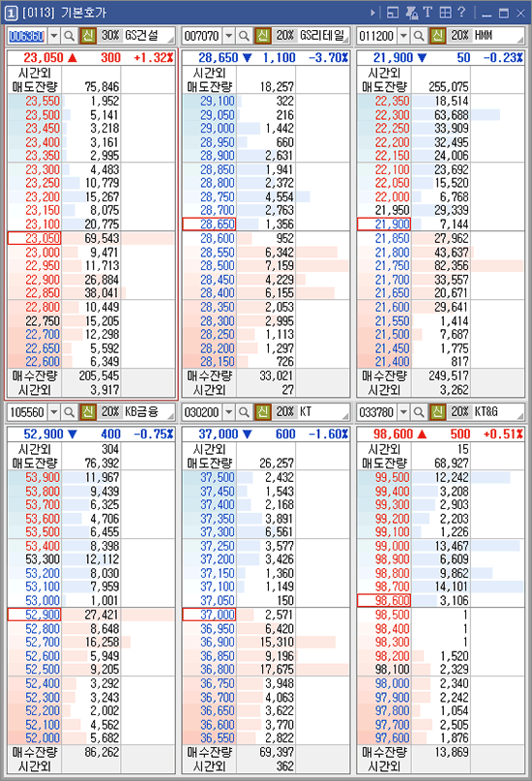Click the detach window icon in title bar

(393, 12)
